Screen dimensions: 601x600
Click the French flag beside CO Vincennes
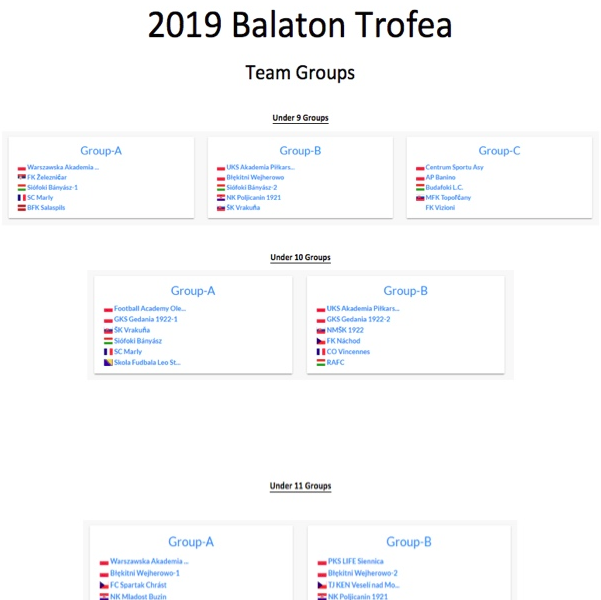point(321,352)
